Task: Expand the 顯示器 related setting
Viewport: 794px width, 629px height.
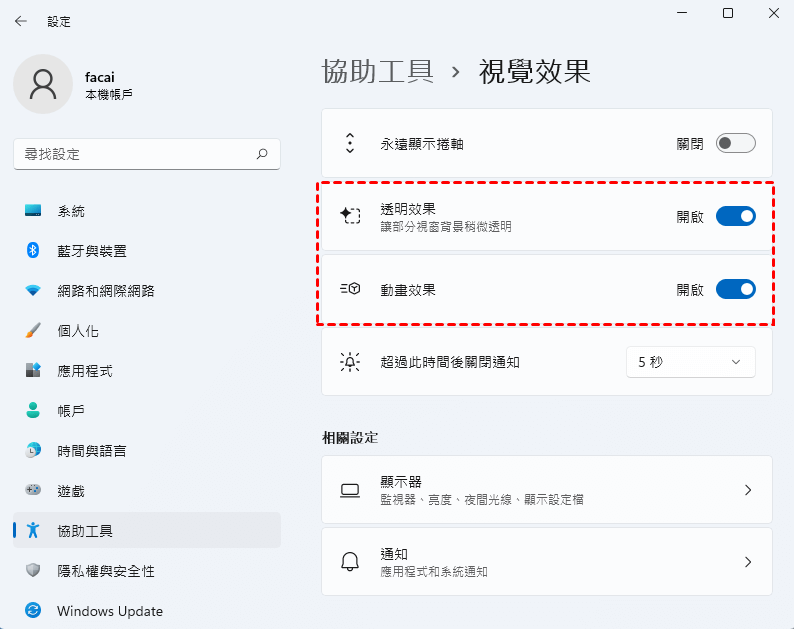Action: pos(747,490)
